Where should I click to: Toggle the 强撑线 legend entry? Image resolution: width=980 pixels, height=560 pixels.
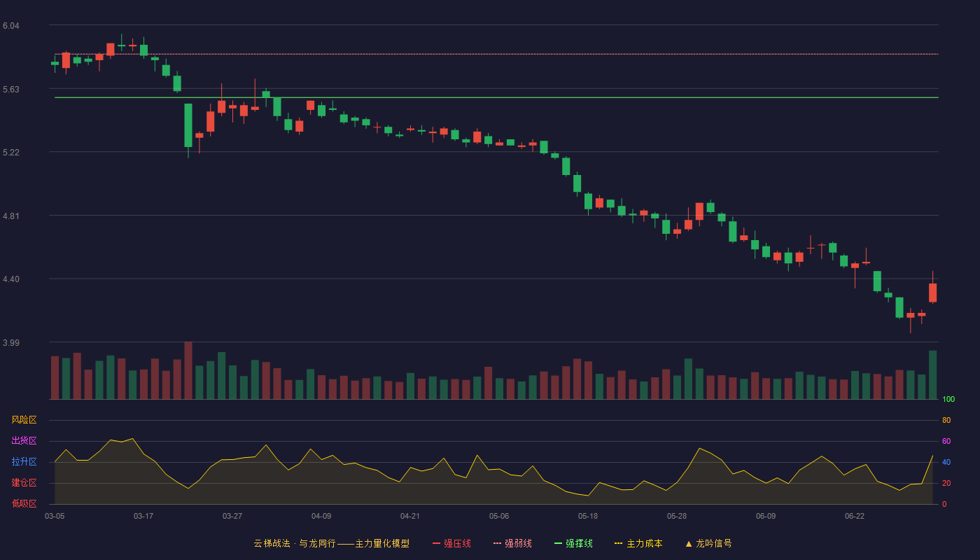point(573,543)
